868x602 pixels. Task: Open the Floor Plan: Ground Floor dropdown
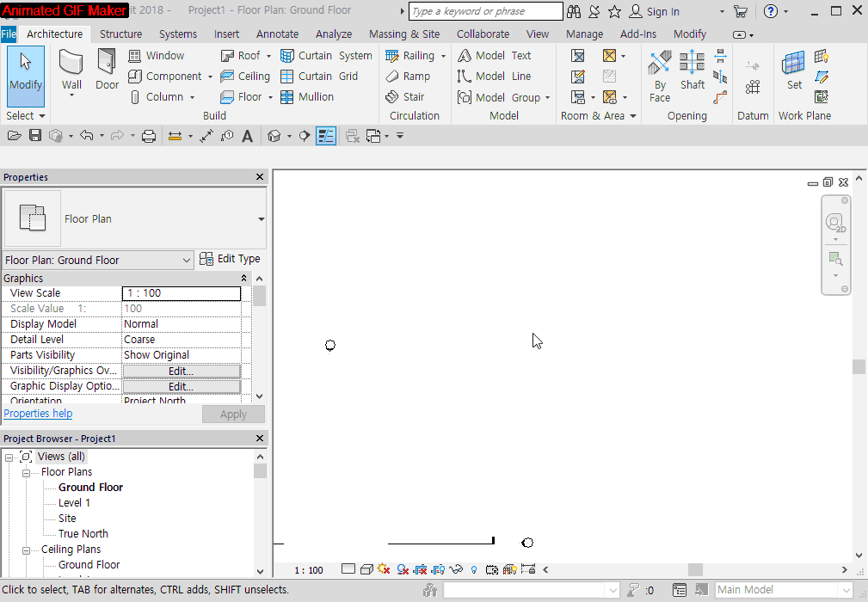pos(98,260)
